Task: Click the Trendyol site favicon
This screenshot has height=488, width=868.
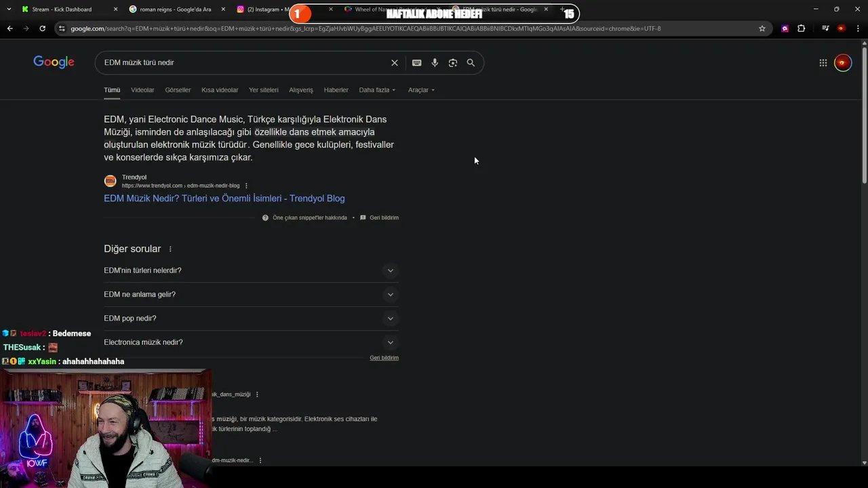Action: pos(110,181)
